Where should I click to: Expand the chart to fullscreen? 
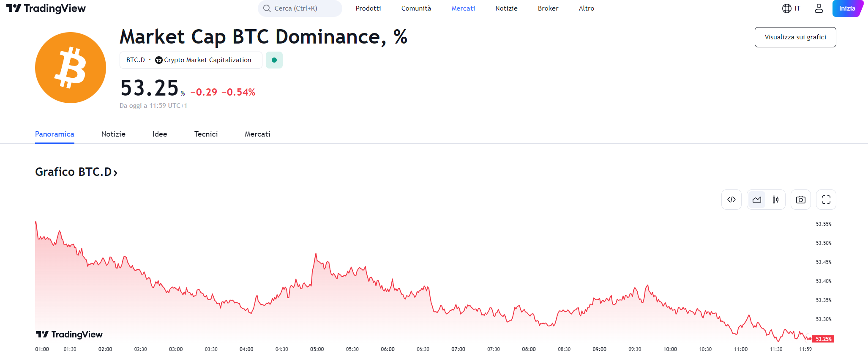click(826, 200)
